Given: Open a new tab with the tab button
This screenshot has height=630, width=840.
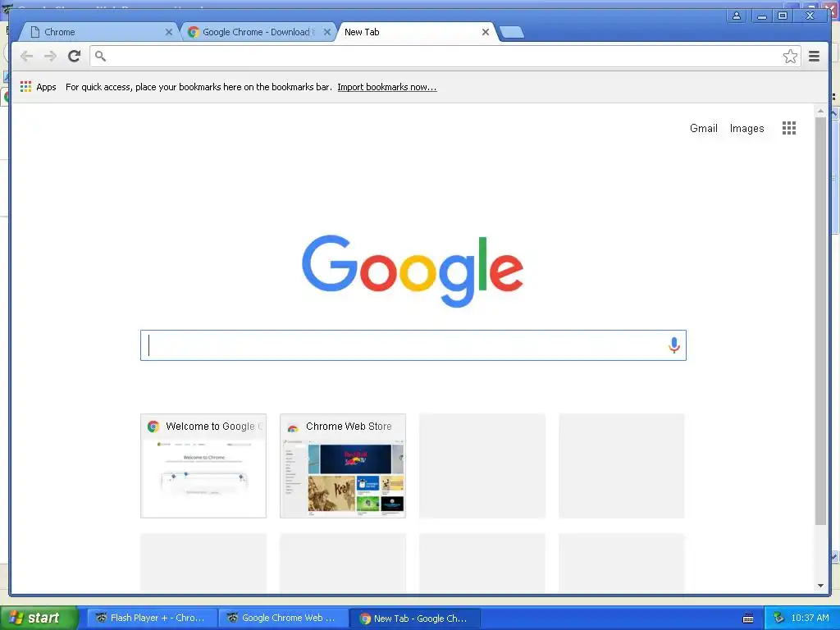Looking at the screenshot, I should point(512,33).
